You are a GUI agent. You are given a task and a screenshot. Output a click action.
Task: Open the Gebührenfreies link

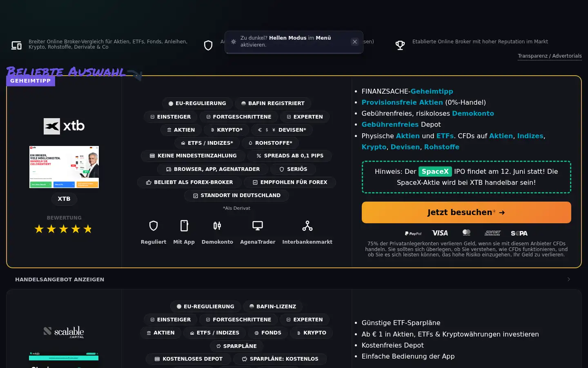(390, 125)
